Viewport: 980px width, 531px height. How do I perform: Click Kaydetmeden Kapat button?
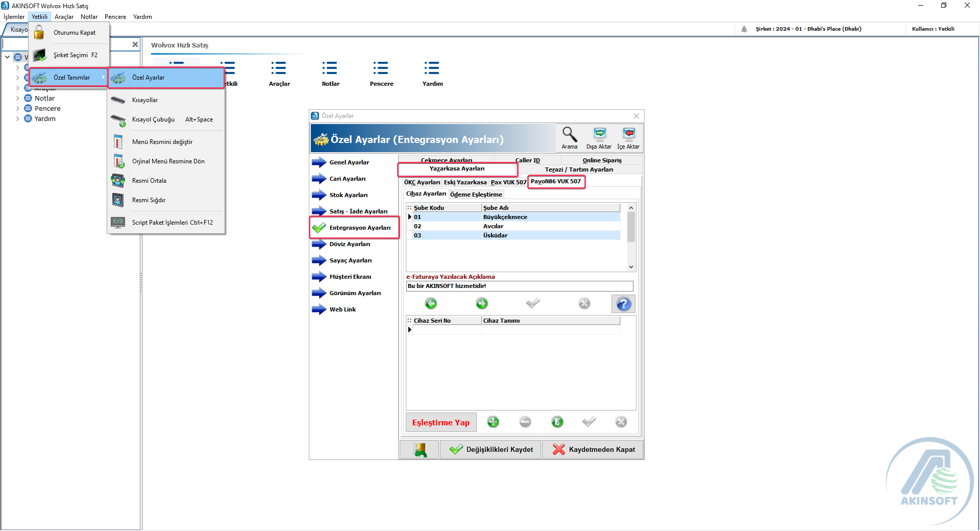point(593,449)
